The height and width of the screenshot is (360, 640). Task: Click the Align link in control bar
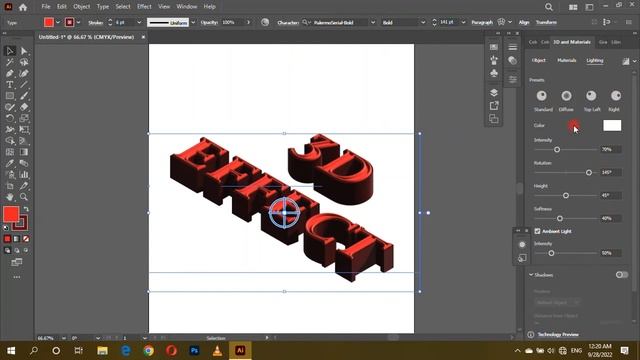point(524,22)
